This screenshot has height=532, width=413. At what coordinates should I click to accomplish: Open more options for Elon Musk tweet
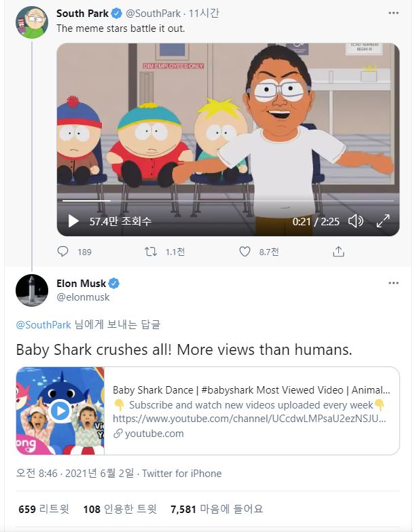[394, 283]
